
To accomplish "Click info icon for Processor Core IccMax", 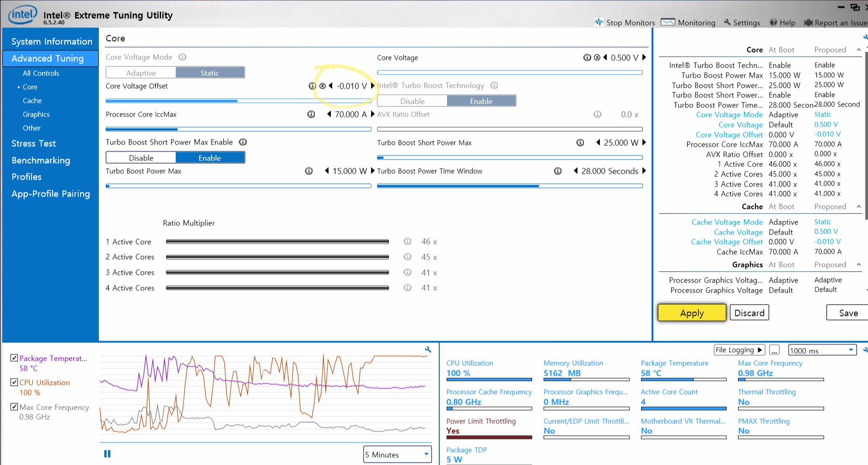I will pos(311,114).
